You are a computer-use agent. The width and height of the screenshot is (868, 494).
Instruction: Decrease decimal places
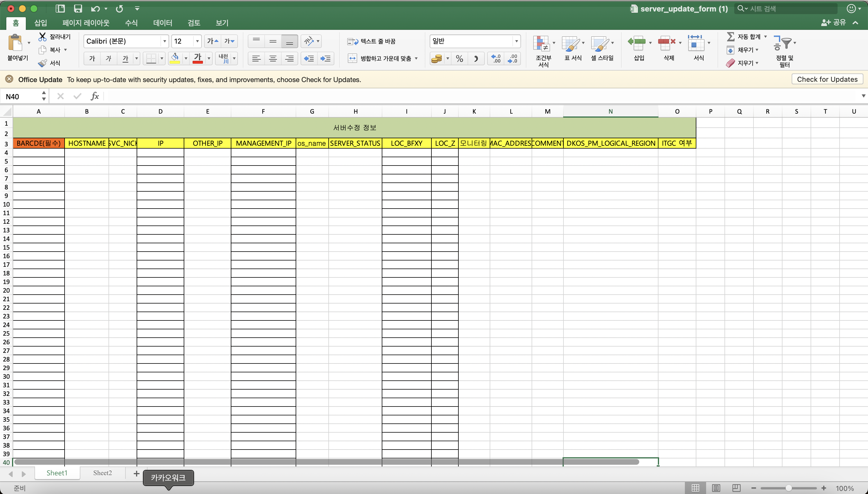512,58
